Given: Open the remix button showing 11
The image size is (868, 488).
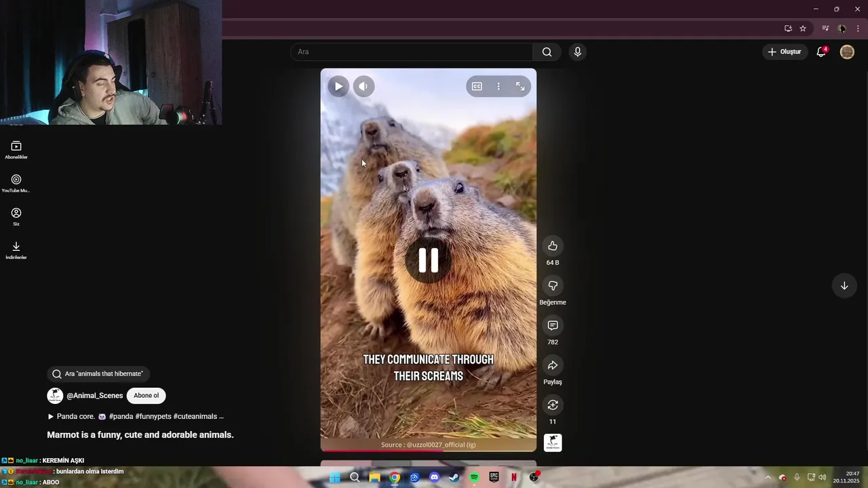Looking at the screenshot, I should point(553,405).
